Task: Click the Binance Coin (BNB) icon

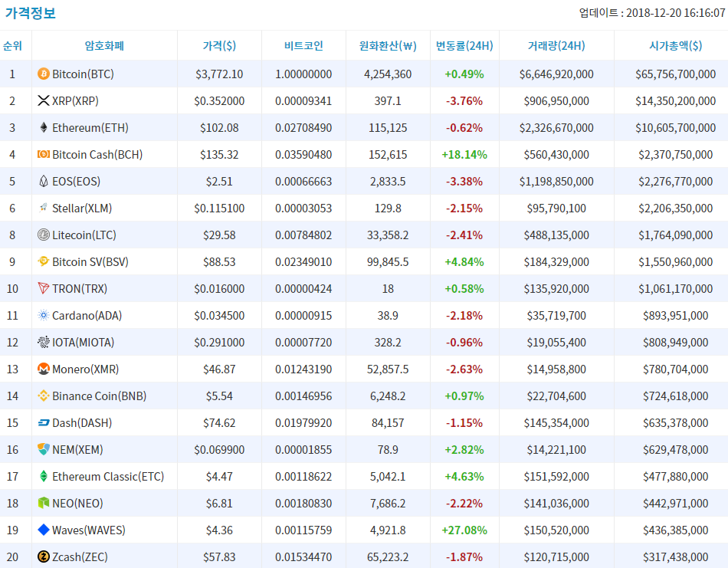Action: tap(43, 396)
